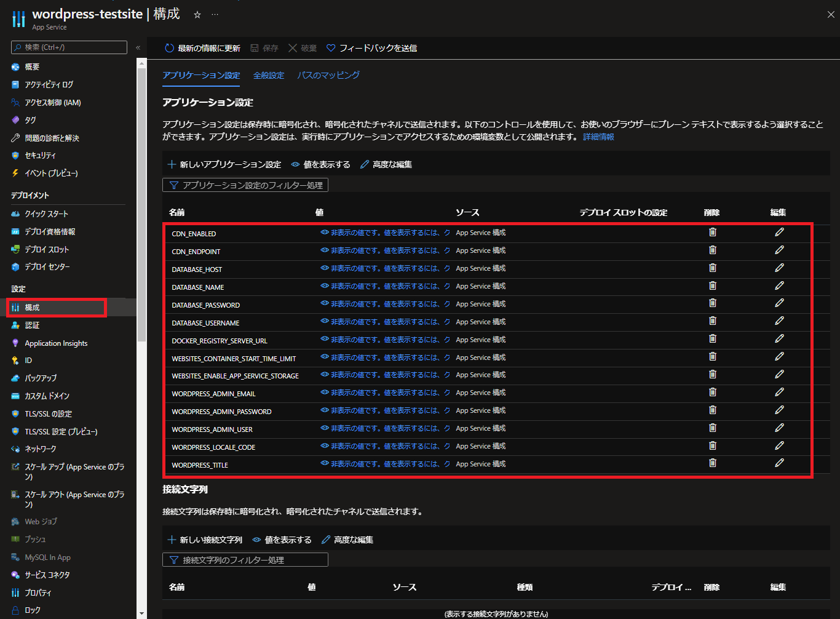
Task: Edit the CDN_ENABLED setting with pencil icon
Action: pos(779,232)
